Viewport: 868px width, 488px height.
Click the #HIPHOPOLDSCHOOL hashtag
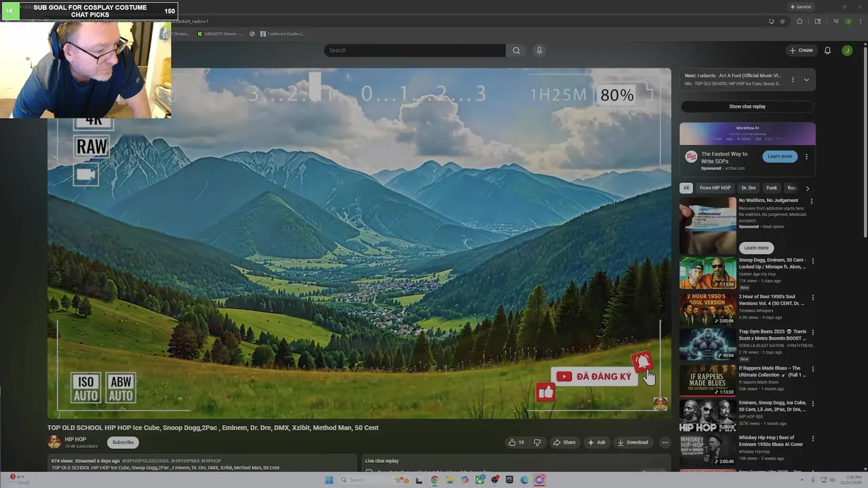tap(146, 461)
